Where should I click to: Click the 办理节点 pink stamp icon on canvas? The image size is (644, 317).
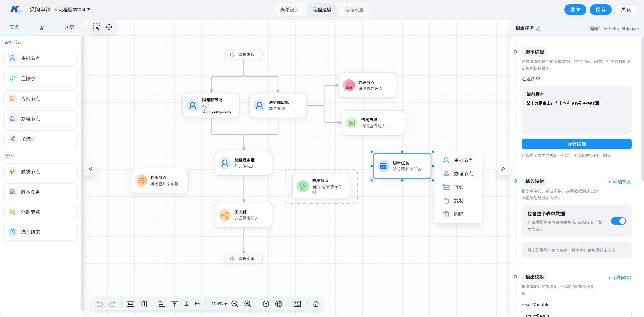[349, 86]
